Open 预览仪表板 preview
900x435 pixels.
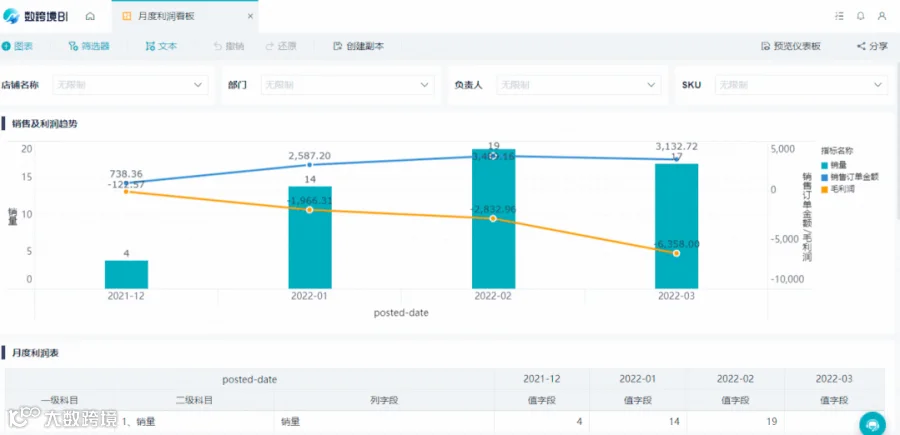pos(791,46)
